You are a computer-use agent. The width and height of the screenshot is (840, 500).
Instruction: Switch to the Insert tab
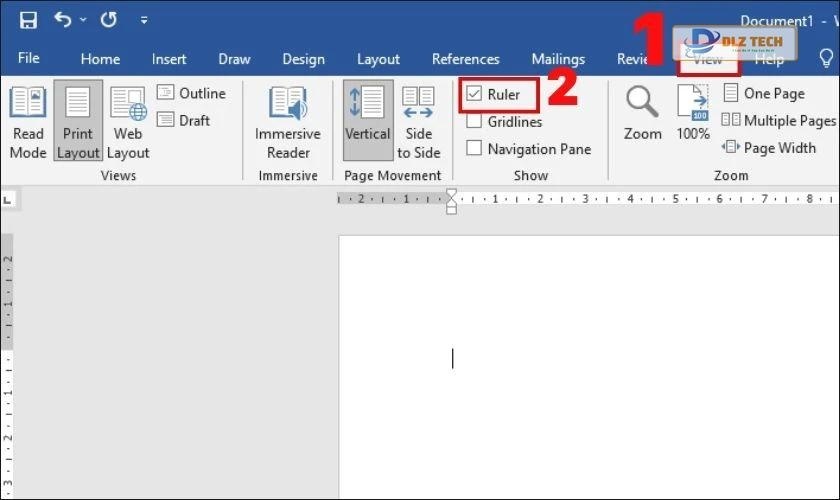tap(169, 59)
